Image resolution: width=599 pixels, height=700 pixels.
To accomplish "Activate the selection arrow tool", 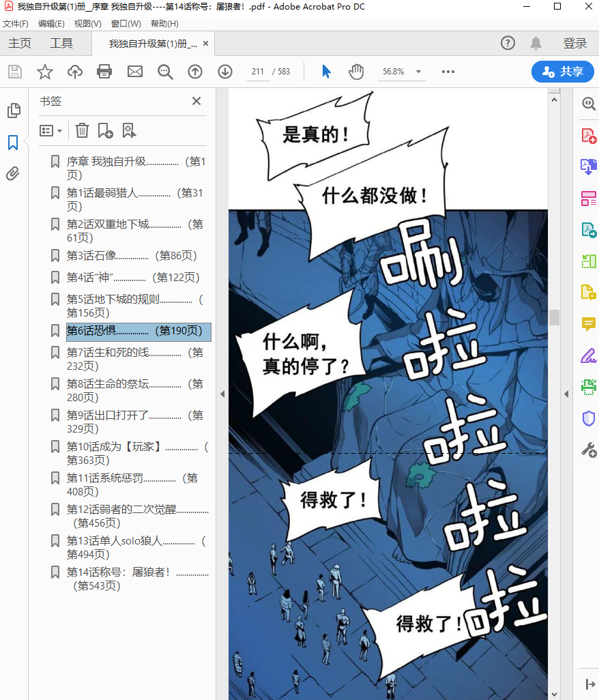I will pyautogui.click(x=326, y=72).
